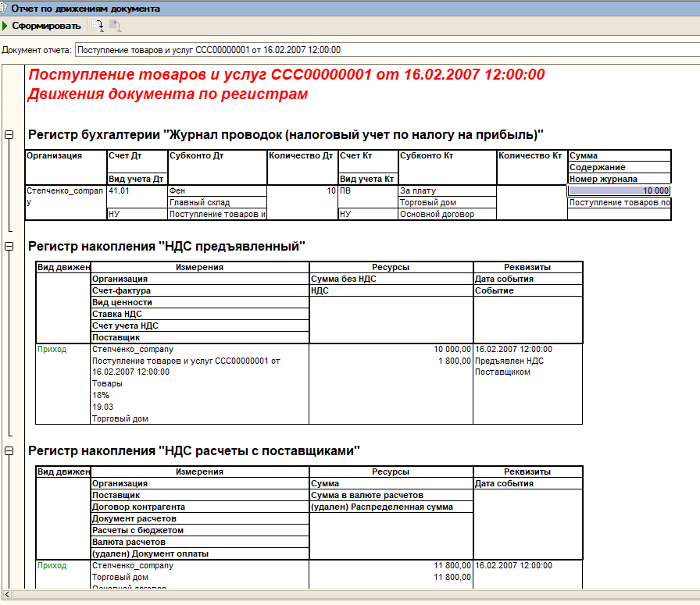The image size is (700, 605).
Task: Click the НДС расчеты с поставщиками heading
Action: [194, 451]
